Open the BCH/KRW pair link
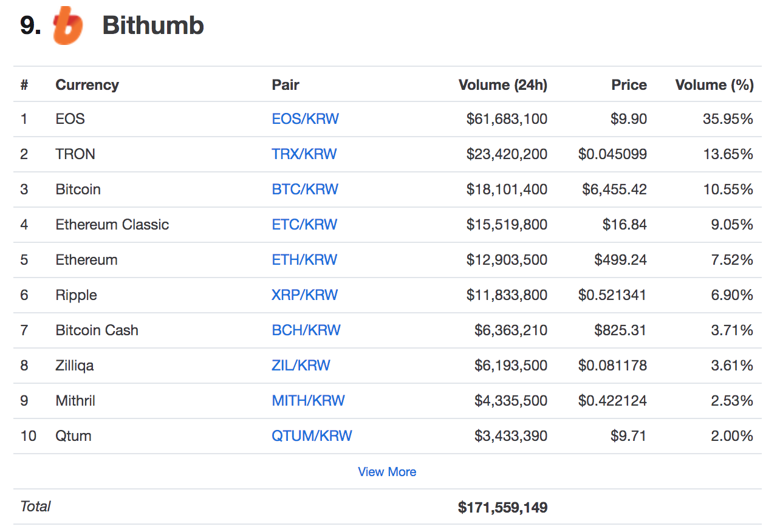 click(306, 330)
